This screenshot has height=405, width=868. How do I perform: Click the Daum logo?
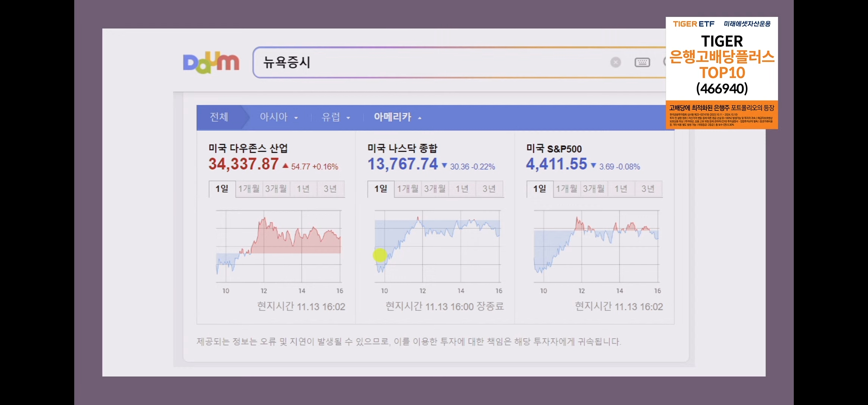click(x=211, y=62)
